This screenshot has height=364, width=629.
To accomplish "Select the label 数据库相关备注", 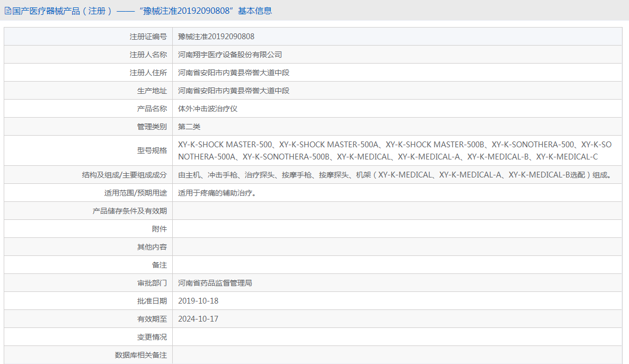I will click(x=141, y=355).
